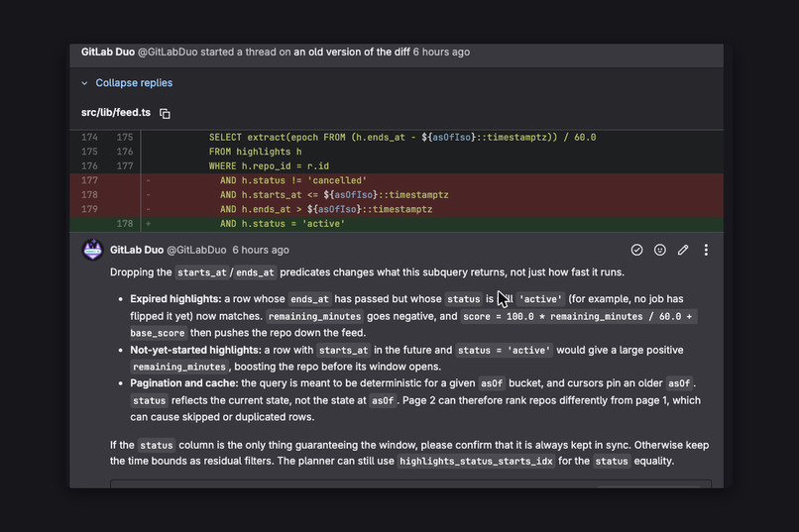Open the src/lib/feed.ts file link
The height and width of the screenshot is (532, 799).
[x=116, y=113]
